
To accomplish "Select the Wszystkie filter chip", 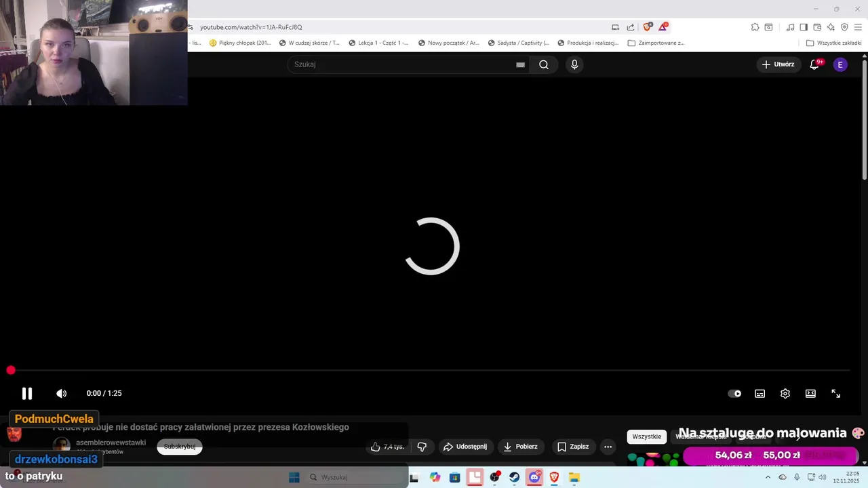I will [647, 436].
